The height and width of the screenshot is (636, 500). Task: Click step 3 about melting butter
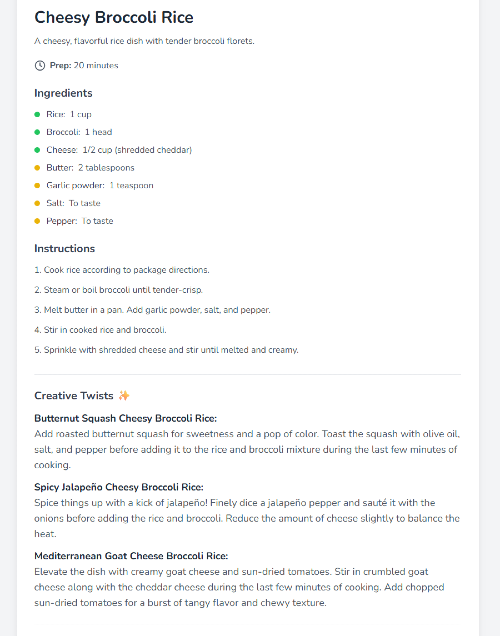coord(152,310)
